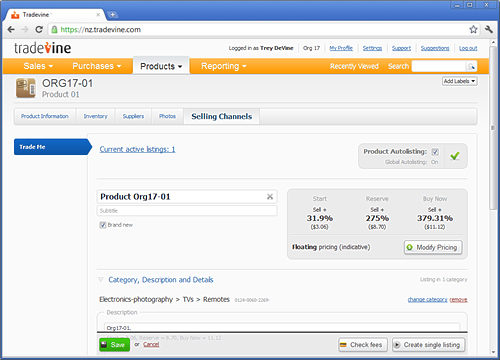Toggle the Product Autolisting checkbox
The width and height of the screenshot is (500, 360).
point(435,152)
